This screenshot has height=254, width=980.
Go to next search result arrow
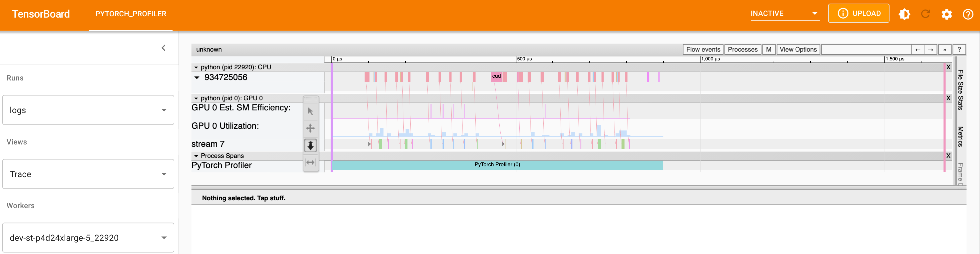point(930,50)
